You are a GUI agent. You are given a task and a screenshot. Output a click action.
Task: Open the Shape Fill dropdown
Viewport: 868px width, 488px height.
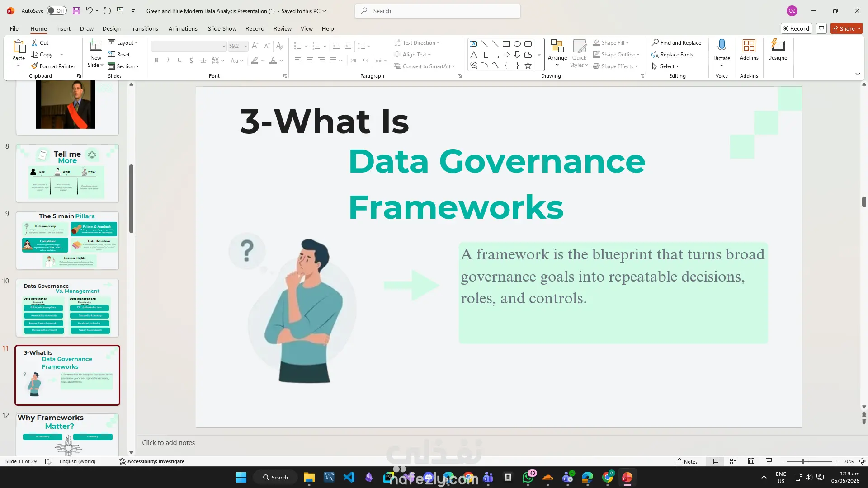pos(611,42)
